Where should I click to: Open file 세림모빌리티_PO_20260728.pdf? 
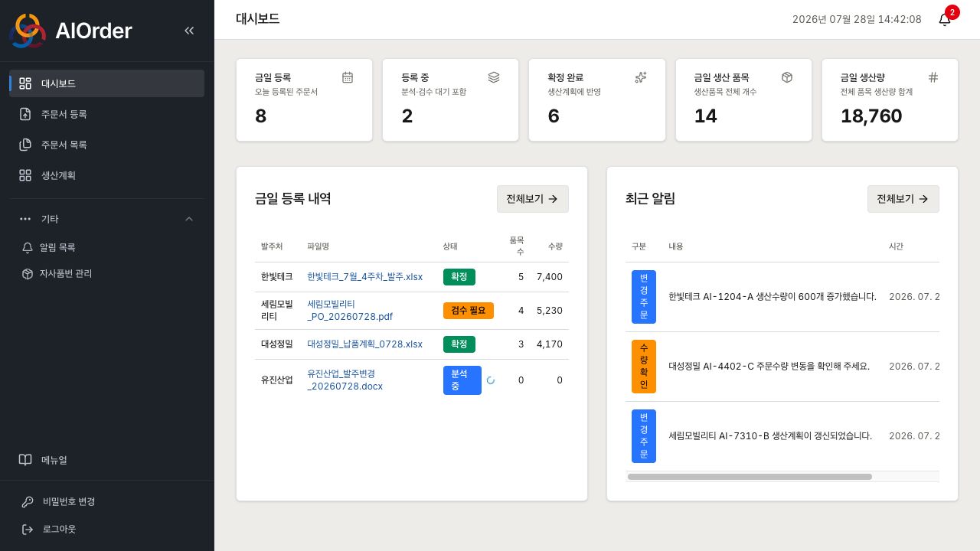pyautogui.click(x=350, y=311)
